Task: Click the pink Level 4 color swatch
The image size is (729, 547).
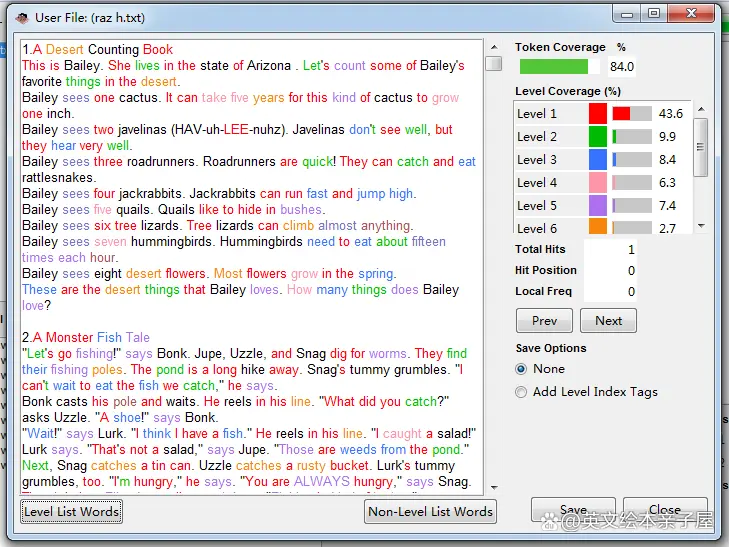Action: point(597,183)
